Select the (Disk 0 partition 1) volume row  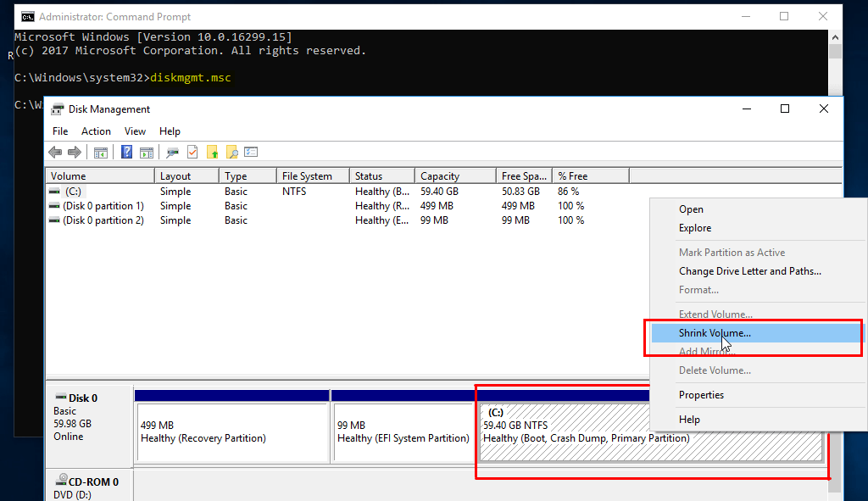(x=103, y=206)
